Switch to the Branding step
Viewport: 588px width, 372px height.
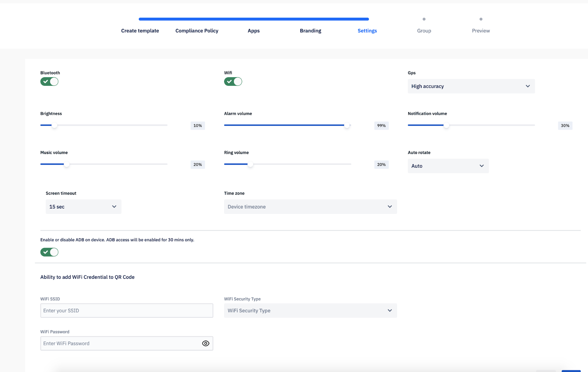(x=310, y=31)
